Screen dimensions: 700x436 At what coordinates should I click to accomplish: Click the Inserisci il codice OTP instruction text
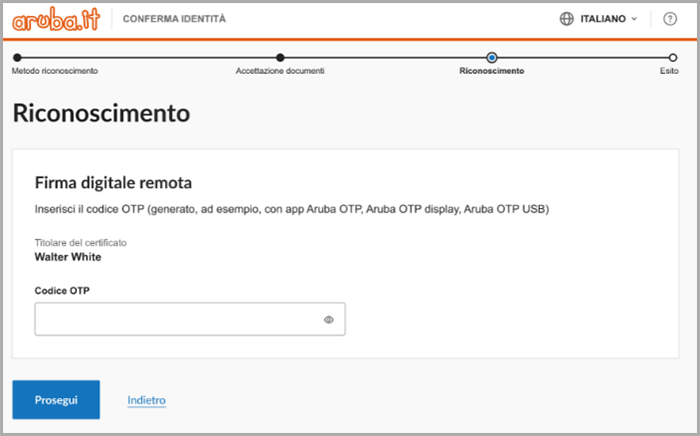292,209
